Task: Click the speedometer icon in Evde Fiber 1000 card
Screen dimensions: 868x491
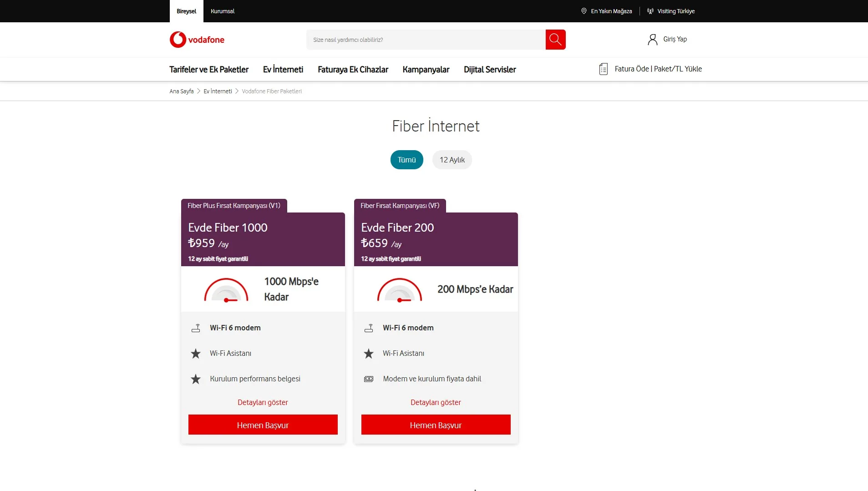Action: [x=226, y=290]
